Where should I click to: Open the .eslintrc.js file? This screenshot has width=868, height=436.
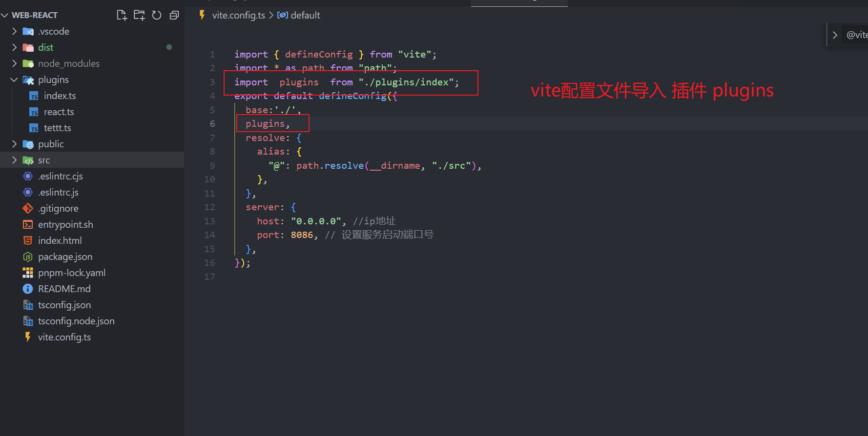click(58, 192)
